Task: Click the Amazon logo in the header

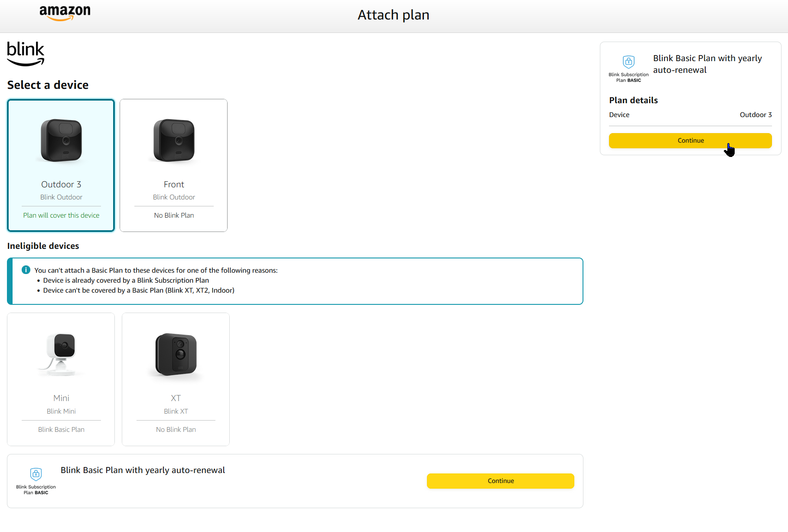Action: pos(65,13)
